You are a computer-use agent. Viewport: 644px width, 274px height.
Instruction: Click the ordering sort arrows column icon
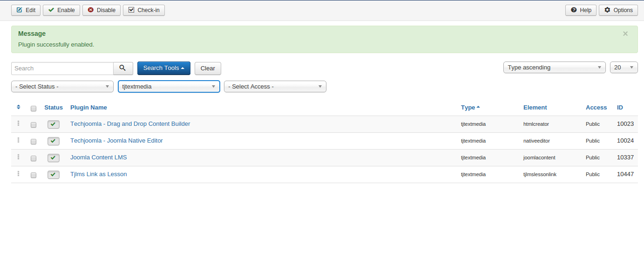(19, 107)
